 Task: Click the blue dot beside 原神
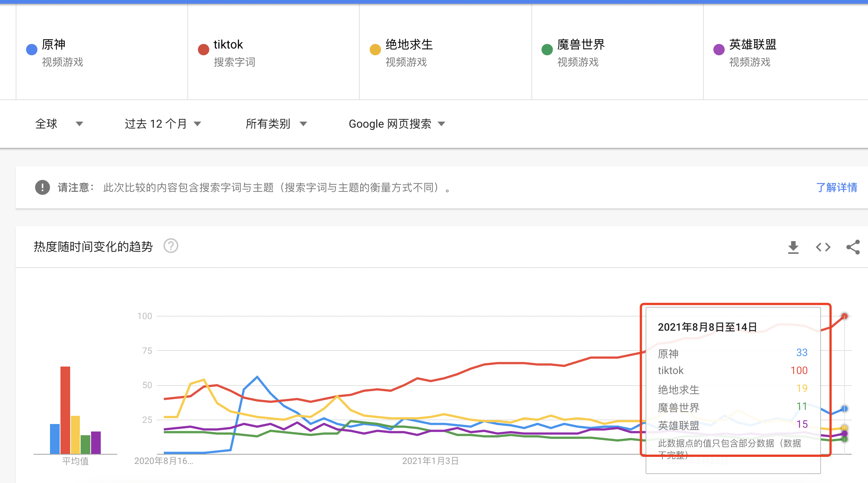click(32, 50)
